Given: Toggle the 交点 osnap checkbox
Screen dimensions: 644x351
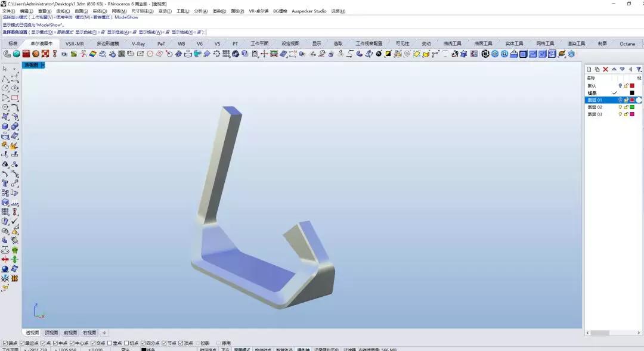Looking at the screenshot, I should (x=93, y=343).
